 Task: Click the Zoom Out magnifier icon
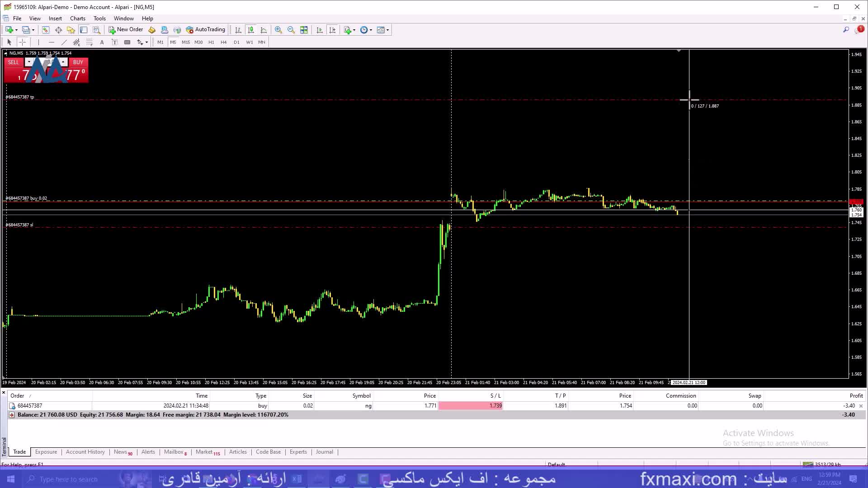point(291,30)
